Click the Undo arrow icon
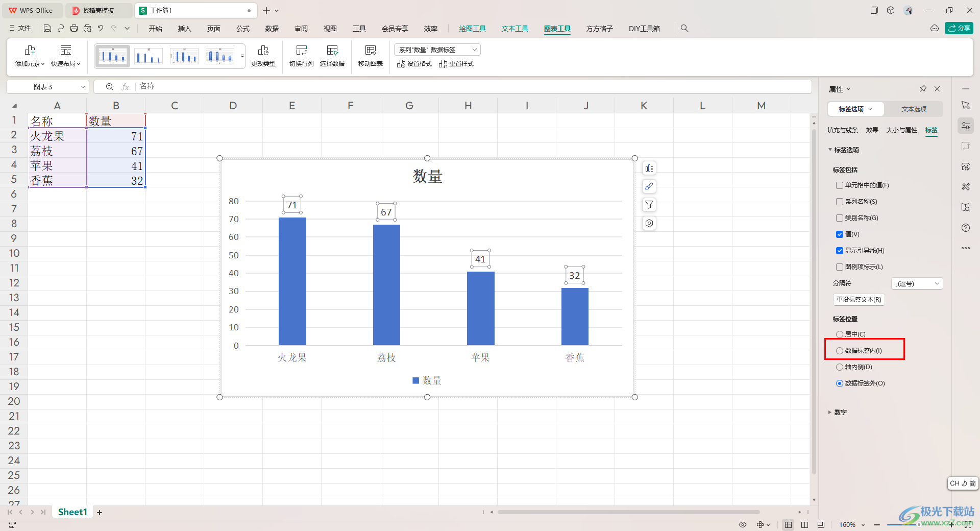The width and height of the screenshot is (980, 531). tap(101, 29)
